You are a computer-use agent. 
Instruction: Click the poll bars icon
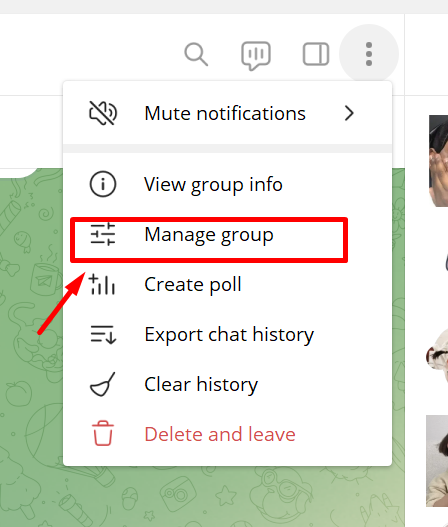[x=103, y=284]
